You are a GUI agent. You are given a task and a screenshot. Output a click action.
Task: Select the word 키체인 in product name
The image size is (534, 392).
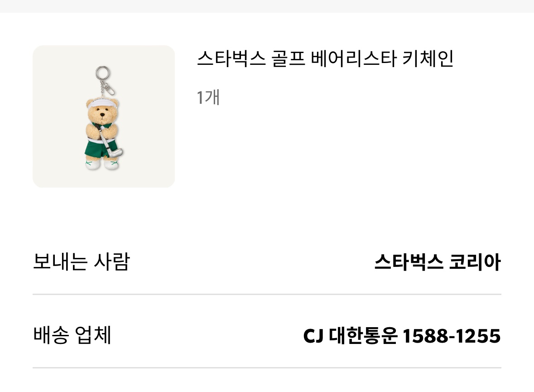[x=428, y=58]
